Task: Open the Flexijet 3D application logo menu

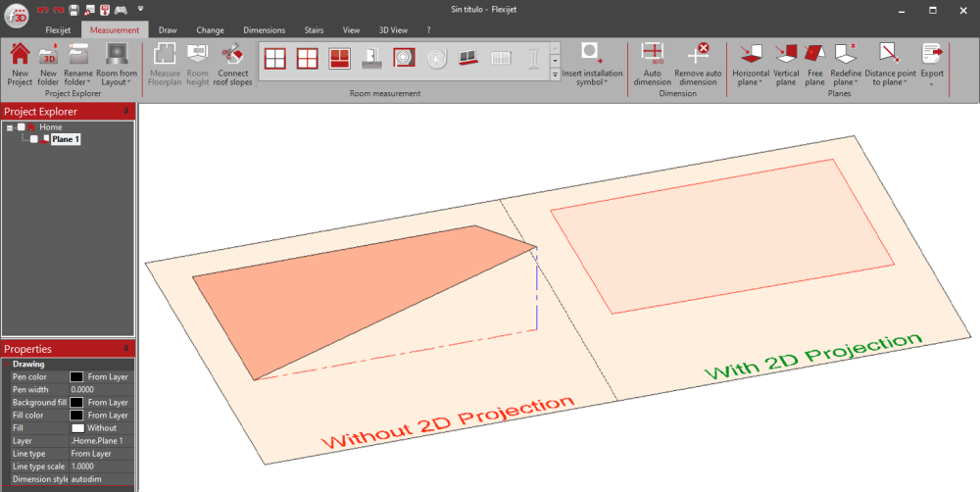Action: (17, 15)
